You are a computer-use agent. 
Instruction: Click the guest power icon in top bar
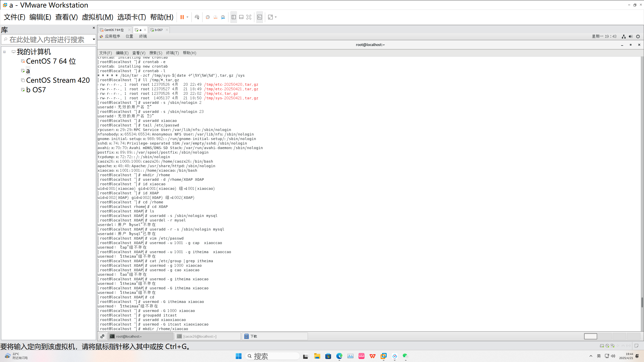638,36
